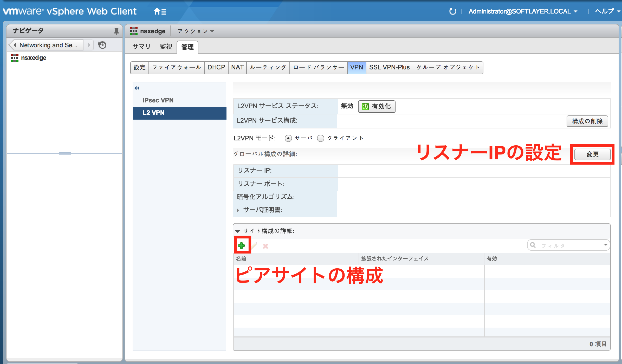Screen dimensions: 622x364
Task: Sort by 有効 column header
Action: (x=547, y=259)
